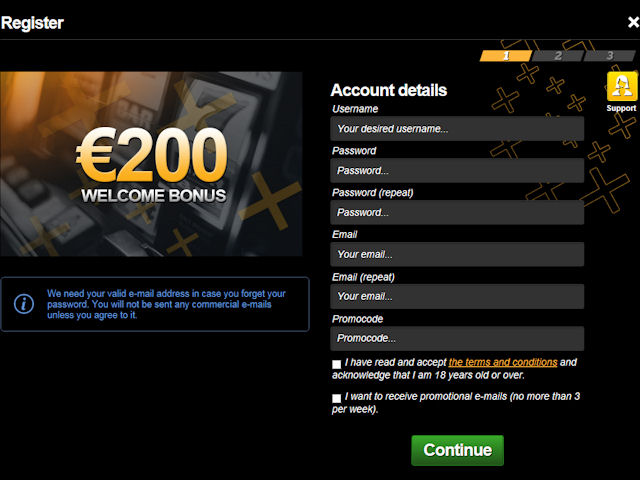Go to registration step 1 tab
Screen dimensions: 640x480
(506, 56)
